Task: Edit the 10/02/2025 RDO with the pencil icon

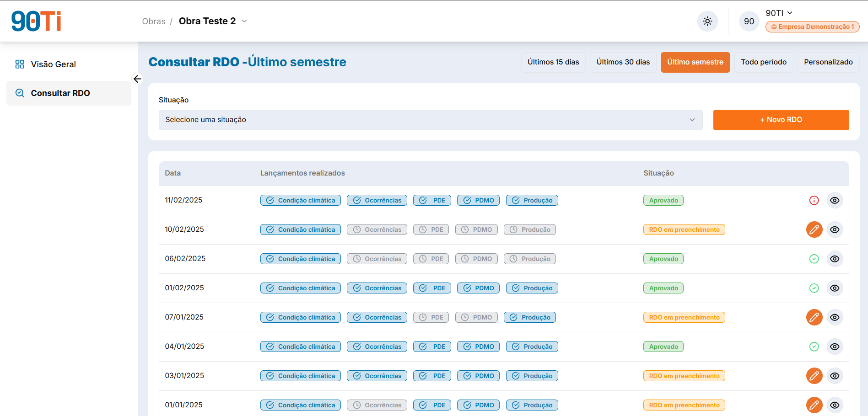Action: (x=814, y=229)
